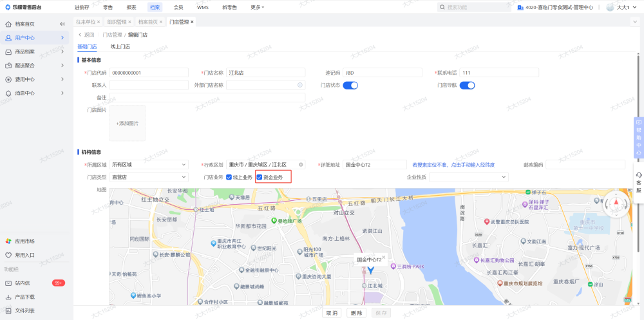
Task: Click the 详细地址 国金中心T2 field
Action: point(375,164)
